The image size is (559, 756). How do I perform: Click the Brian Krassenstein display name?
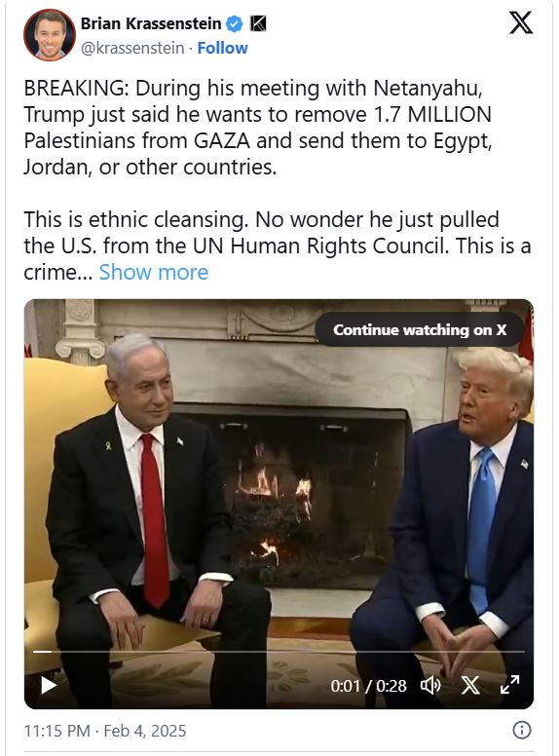point(151,23)
